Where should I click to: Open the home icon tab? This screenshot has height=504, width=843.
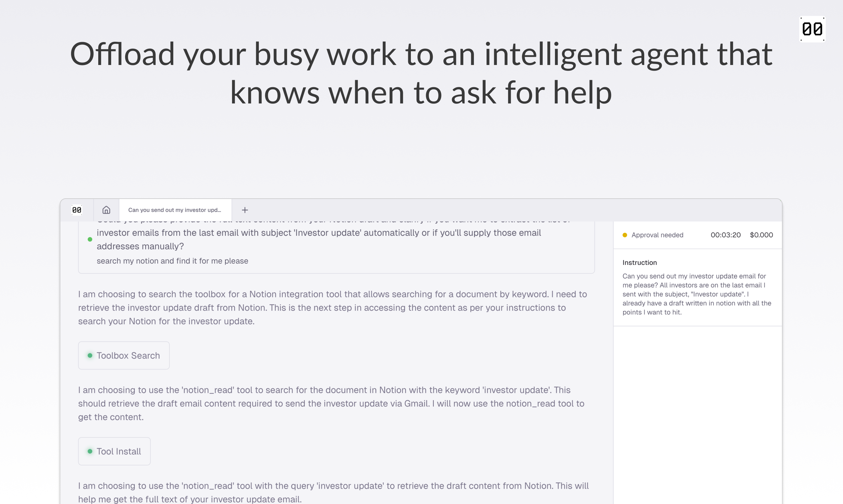tap(107, 210)
